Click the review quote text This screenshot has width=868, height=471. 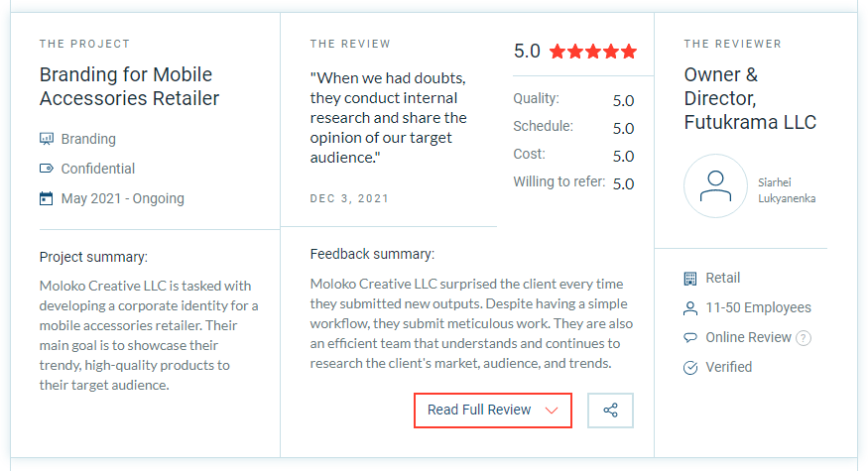pos(389,117)
